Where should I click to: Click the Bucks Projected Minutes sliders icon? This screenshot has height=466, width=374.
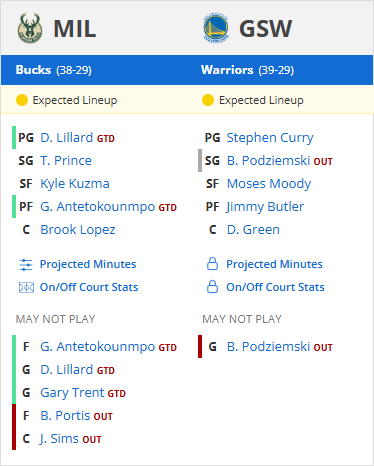[x=26, y=265]
